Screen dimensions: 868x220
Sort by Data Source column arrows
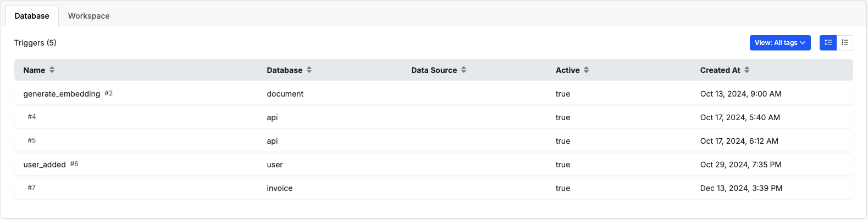tap(464, 70)
